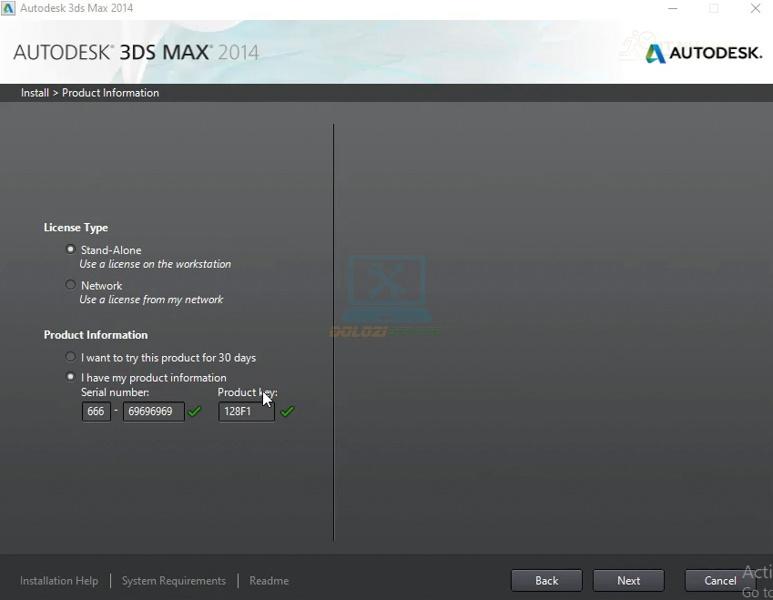The image size is (773, 600).
Task: Cancel the installation
Action: click(x=720, y=581)
